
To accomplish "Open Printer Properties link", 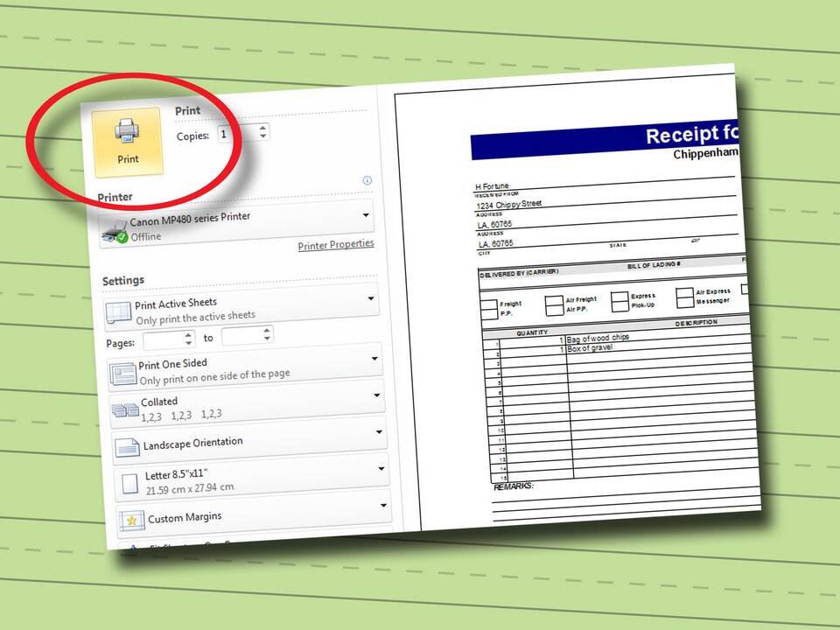I will [336, 245].
